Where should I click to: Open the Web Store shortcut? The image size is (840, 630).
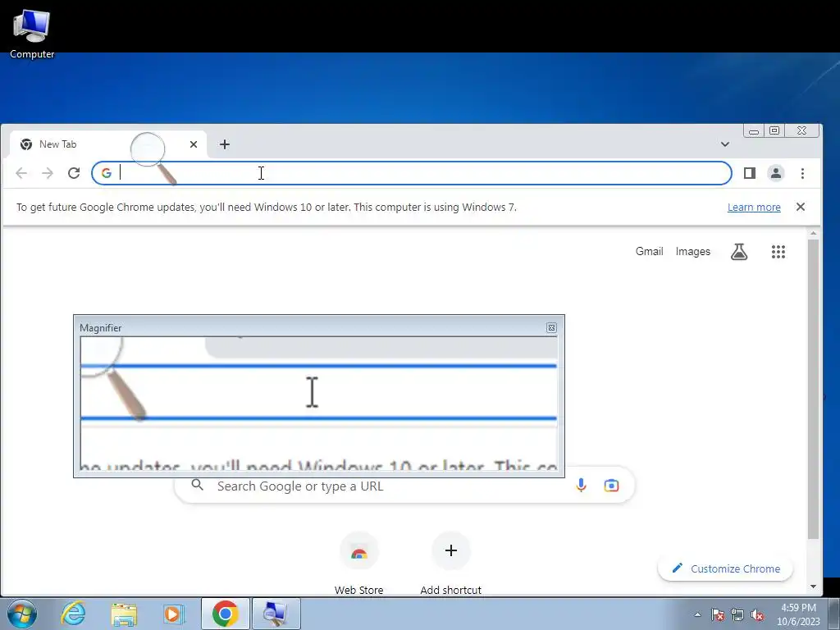pos(359,563)
